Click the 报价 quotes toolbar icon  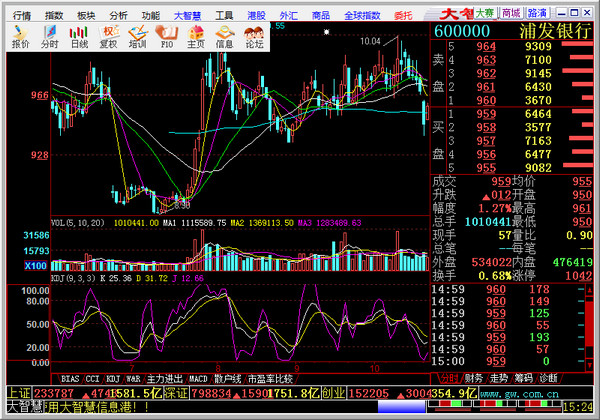20,38
